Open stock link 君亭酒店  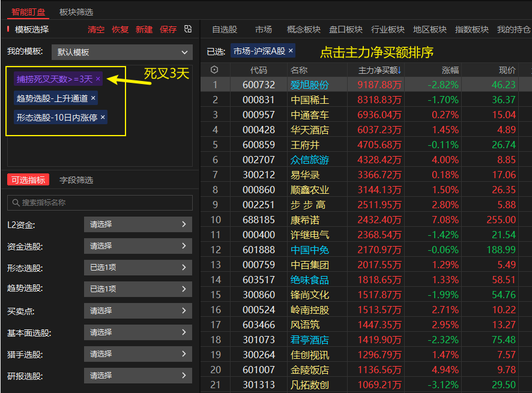[x=309, y=340]
